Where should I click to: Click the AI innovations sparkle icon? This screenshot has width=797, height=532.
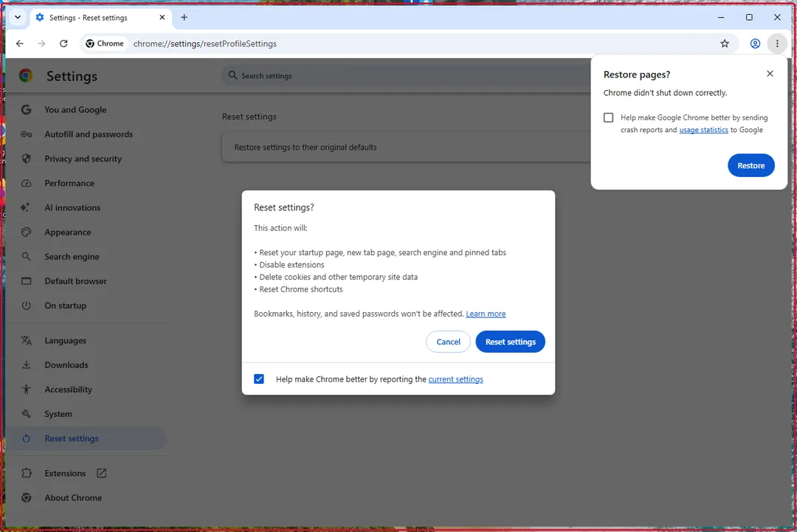[25, 207]
